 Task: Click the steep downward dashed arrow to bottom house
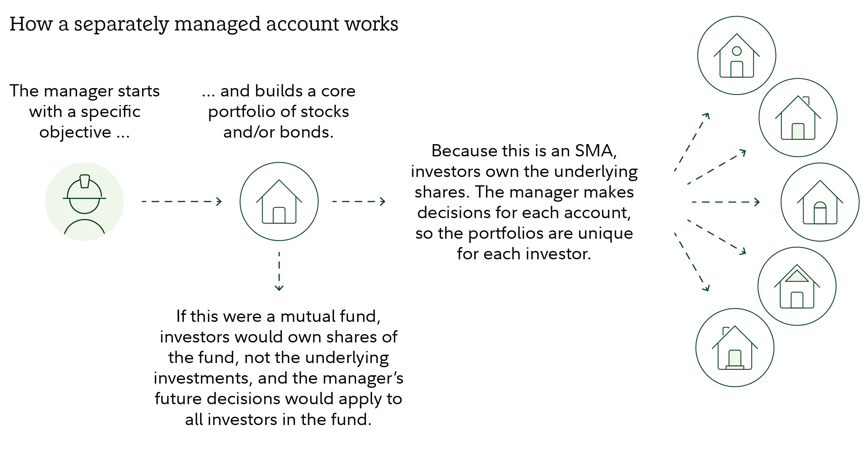692,262
